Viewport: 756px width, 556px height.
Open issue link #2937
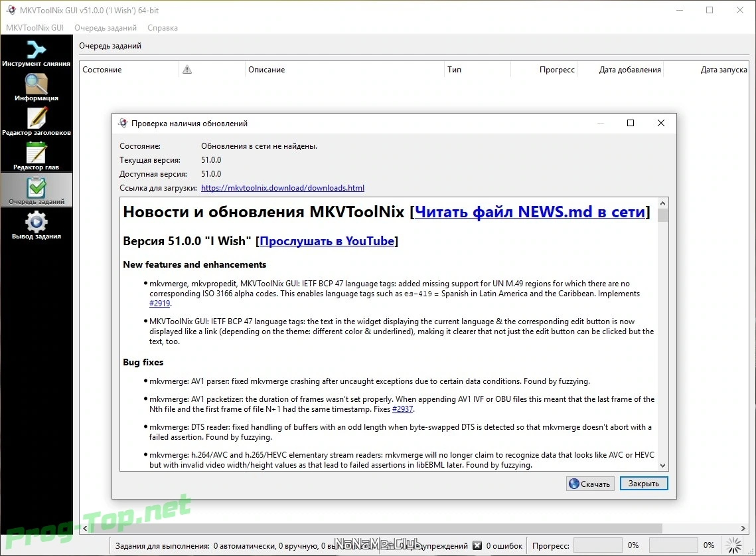pos(403,409)
